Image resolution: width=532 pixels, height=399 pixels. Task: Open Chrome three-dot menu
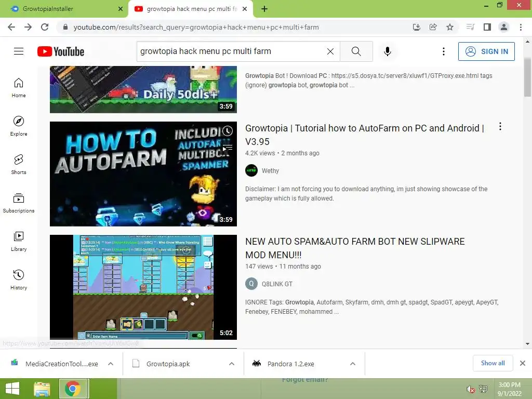point(521,27)
